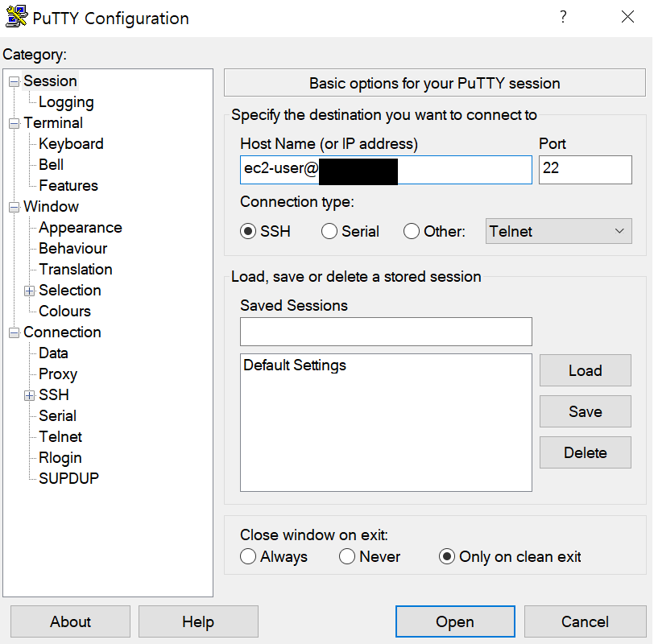Screen dimensions: 654x644
Task: Open the Serial category in the tree
Action: pos(57,415)
